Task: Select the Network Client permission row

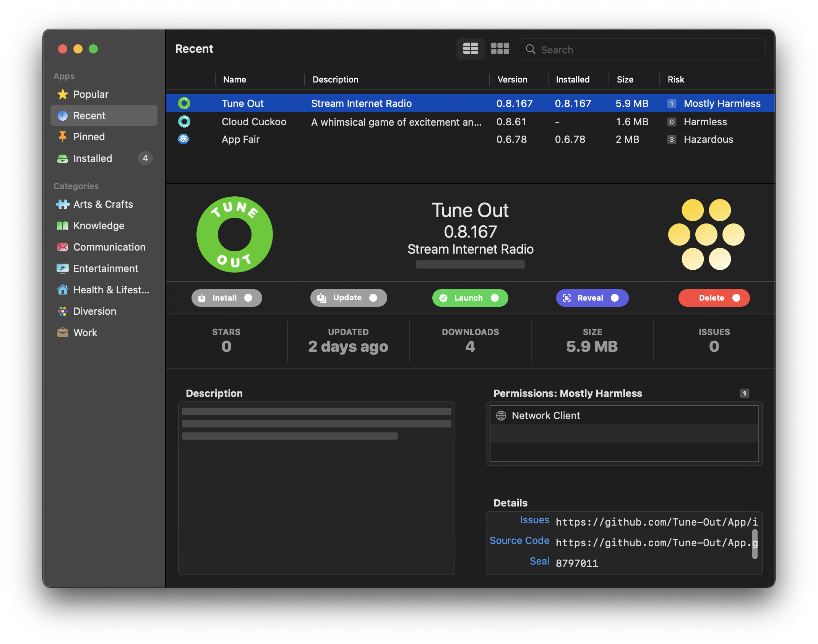Action: tap(624, 416)
